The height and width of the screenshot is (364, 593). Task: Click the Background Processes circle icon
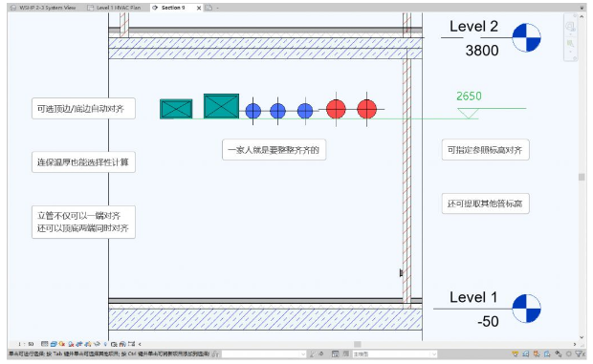tap(569, 353)
